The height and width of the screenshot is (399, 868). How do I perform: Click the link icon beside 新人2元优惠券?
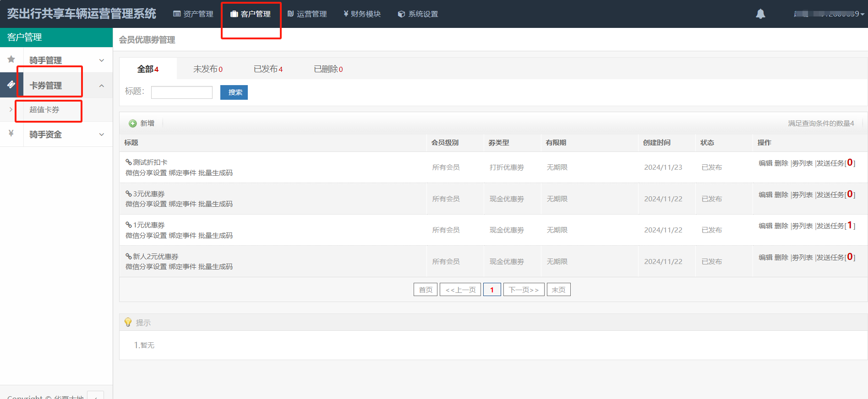(x=129, y=256)
